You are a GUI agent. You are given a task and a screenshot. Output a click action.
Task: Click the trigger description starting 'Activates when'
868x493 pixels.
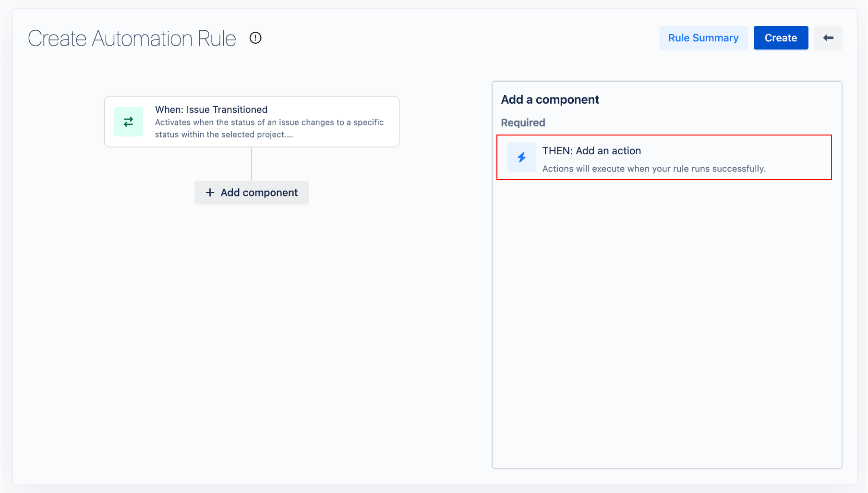pos(269,128)
